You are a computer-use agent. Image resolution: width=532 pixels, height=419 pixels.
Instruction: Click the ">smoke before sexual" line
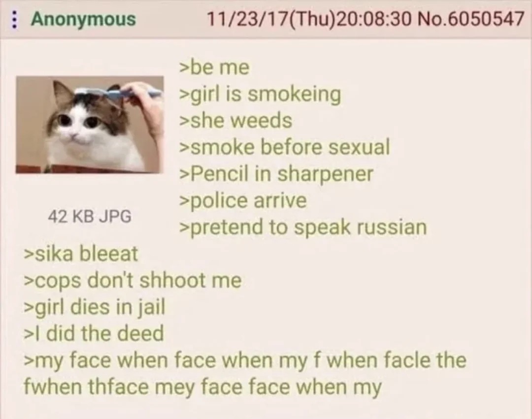(284, 147)
